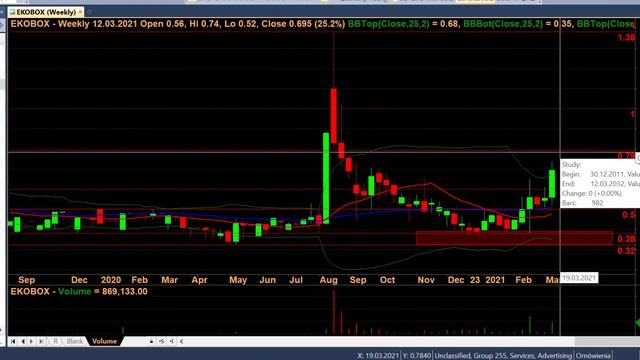Click the dark red support zone rectangle
Viewport: 640px width, 360px height.
(x=514, y=238)
